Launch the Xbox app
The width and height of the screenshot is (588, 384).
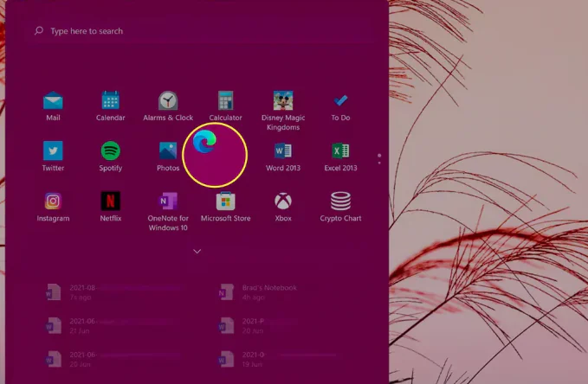pyautogui.click(x=283, y=207)
